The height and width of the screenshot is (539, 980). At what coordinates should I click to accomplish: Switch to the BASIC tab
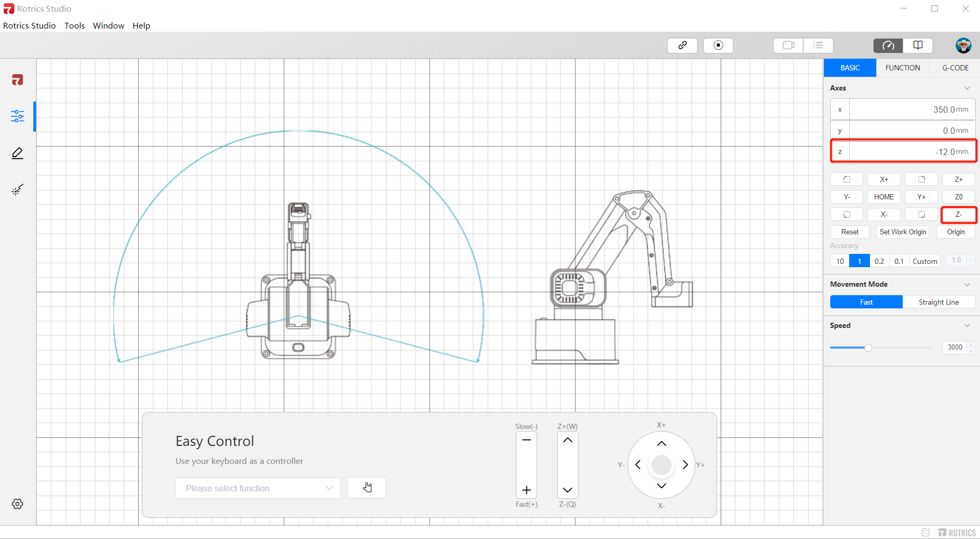[850, 68]
